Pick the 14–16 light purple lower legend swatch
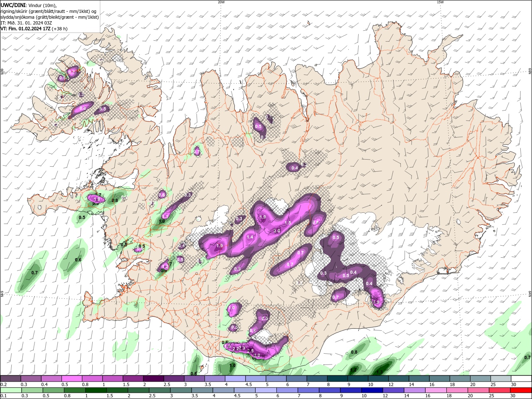Screen dimensions: 532x399 coord(414,390)
